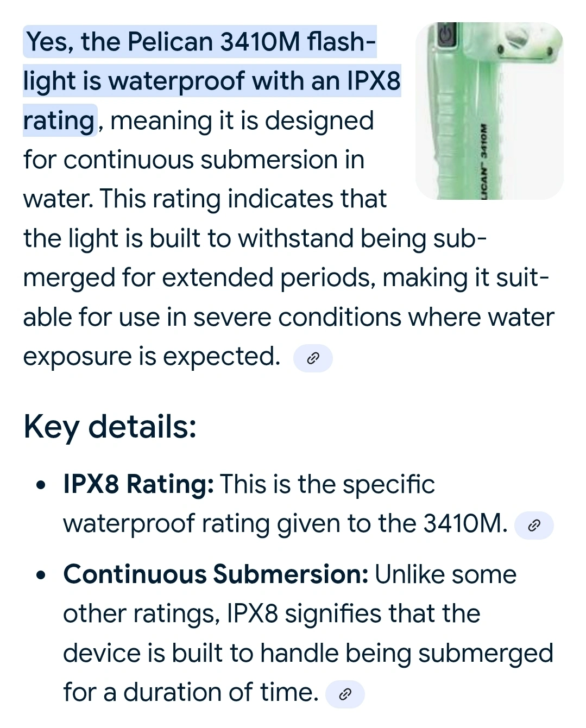
Task: Tap the line "merged for extended periods, making it suit-"
Action: pos(286,278)
